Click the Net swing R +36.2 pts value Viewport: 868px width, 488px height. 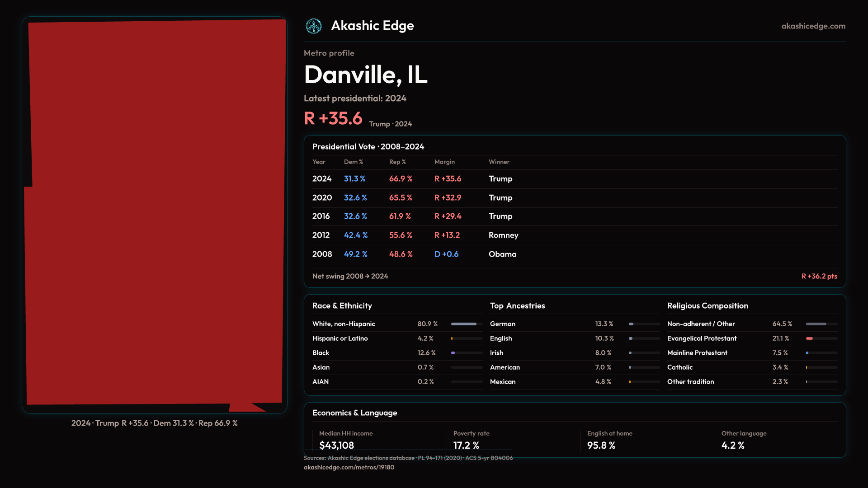(x=819, y=276)
